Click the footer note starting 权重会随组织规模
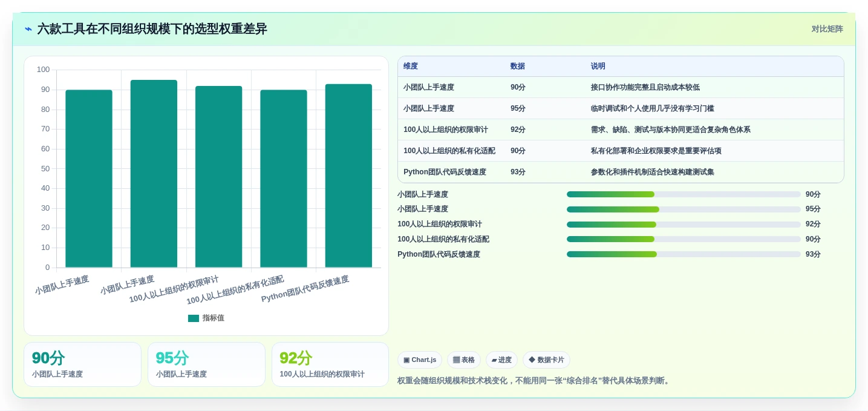Screen dimensions: 868x411 [x=535, y=381]
